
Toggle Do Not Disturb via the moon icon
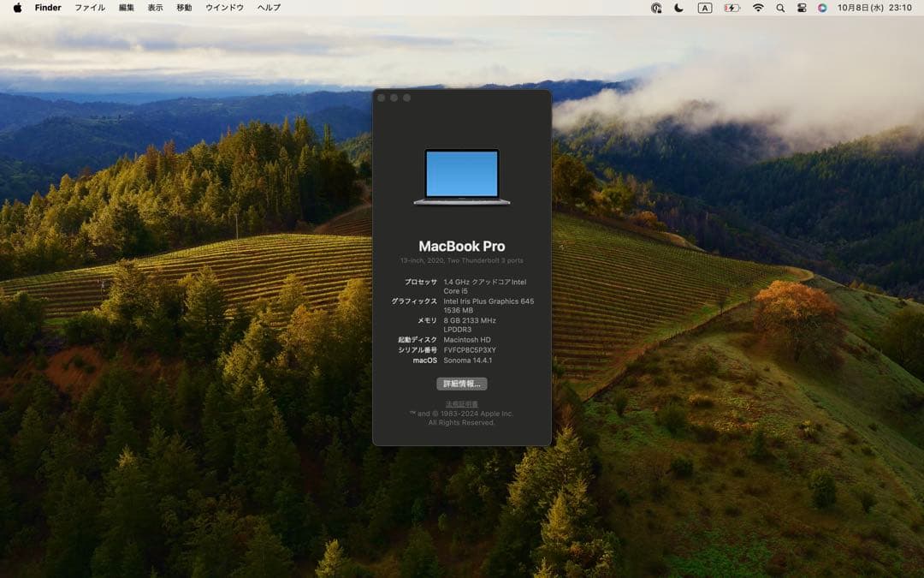coord(678,8)
